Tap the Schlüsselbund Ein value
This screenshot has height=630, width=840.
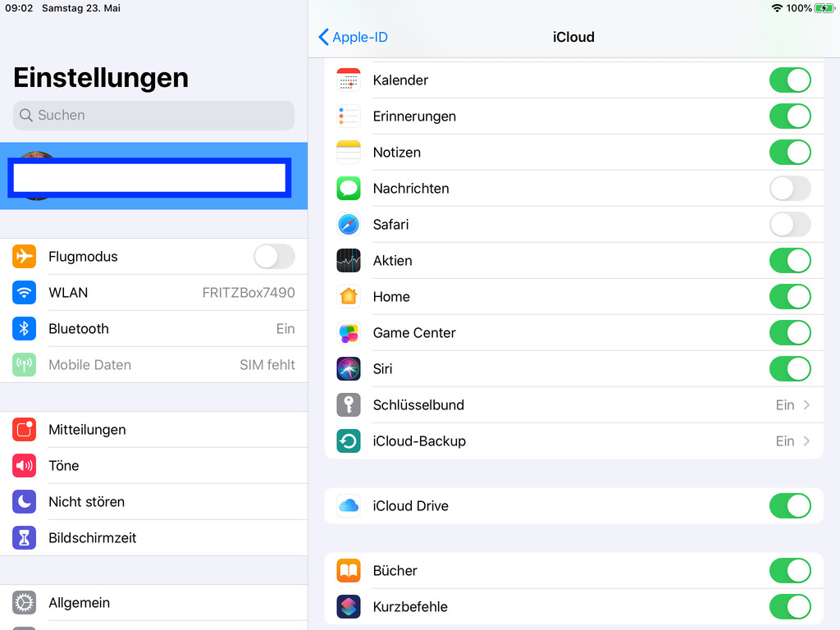coord(785,405)
